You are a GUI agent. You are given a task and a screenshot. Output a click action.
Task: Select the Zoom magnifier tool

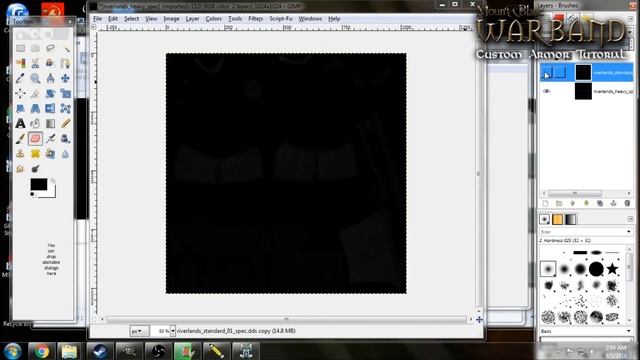(x=36, y=78)
